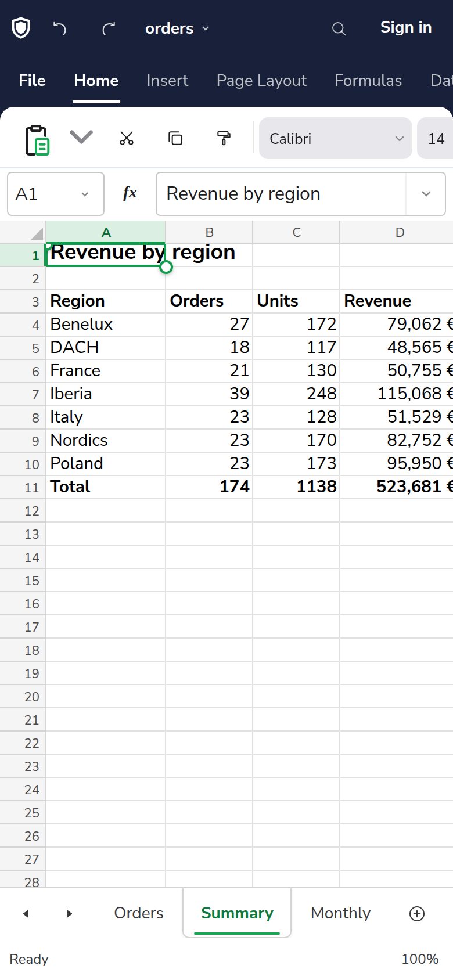Open the Monthly sheet tab
Screen dimensions: 453x980
pyautogui.click(x=340, y=913)
